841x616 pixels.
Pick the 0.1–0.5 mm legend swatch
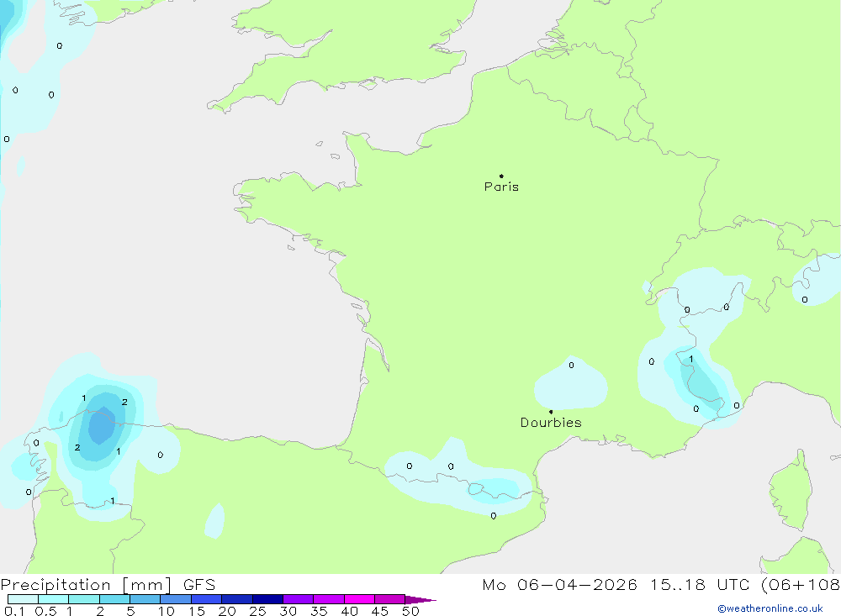[23, 599]
